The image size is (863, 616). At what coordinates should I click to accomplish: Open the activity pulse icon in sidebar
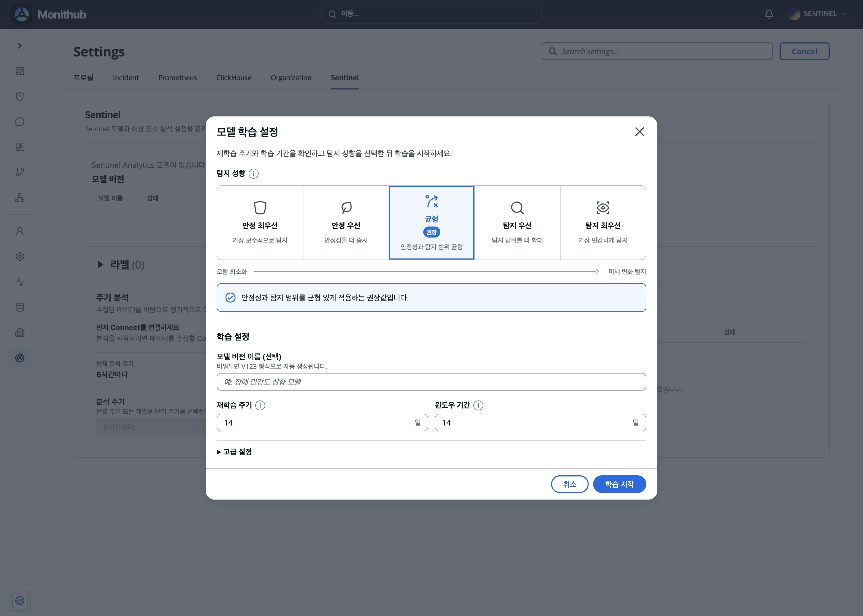20,282
